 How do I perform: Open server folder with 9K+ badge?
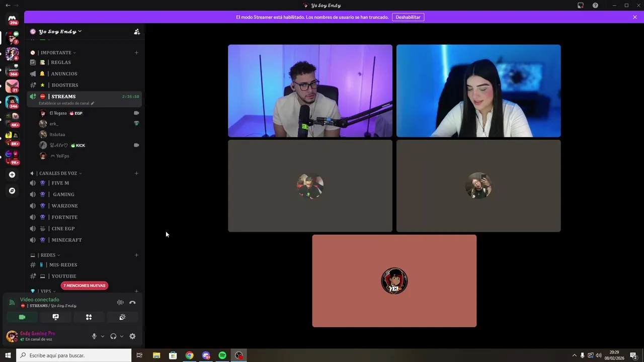(12, 157)
